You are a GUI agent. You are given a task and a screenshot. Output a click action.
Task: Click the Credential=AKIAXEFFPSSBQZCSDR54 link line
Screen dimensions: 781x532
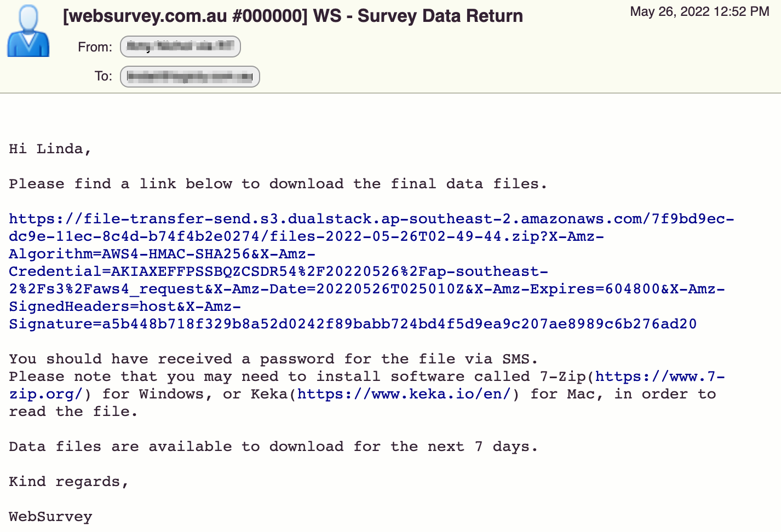(278, 271)
